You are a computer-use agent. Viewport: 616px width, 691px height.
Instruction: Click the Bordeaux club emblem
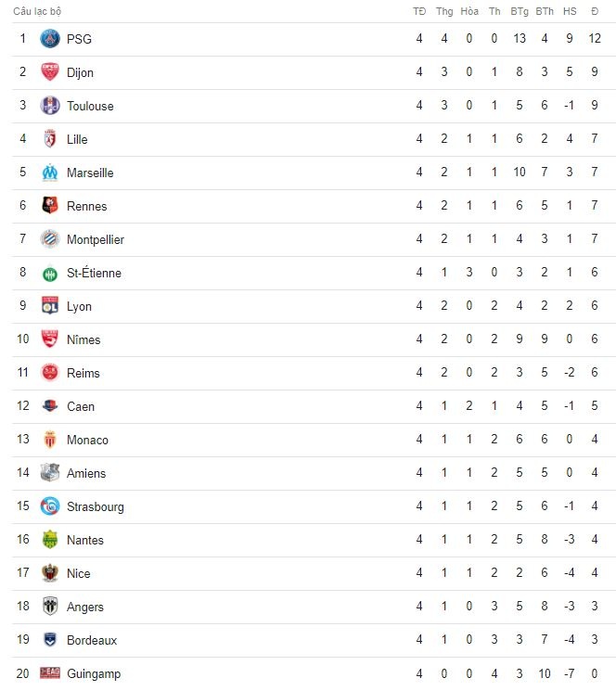(50, 640)
